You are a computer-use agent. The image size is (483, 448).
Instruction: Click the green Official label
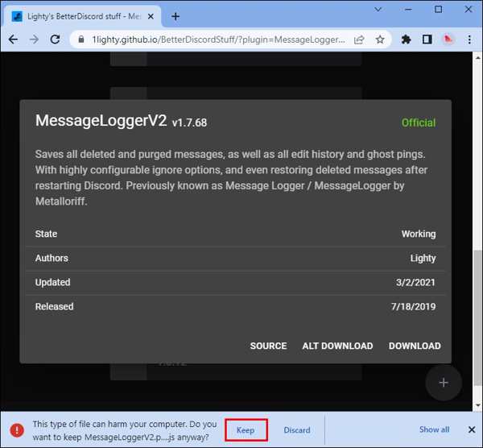pyautogui.click(x=419, y=122)
